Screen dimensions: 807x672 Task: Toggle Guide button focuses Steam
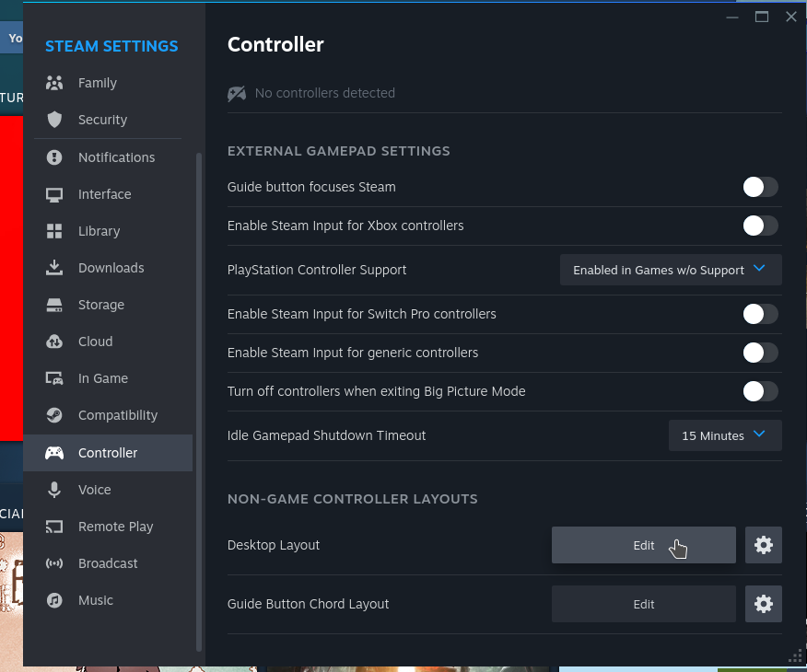[x=760, y=187]
